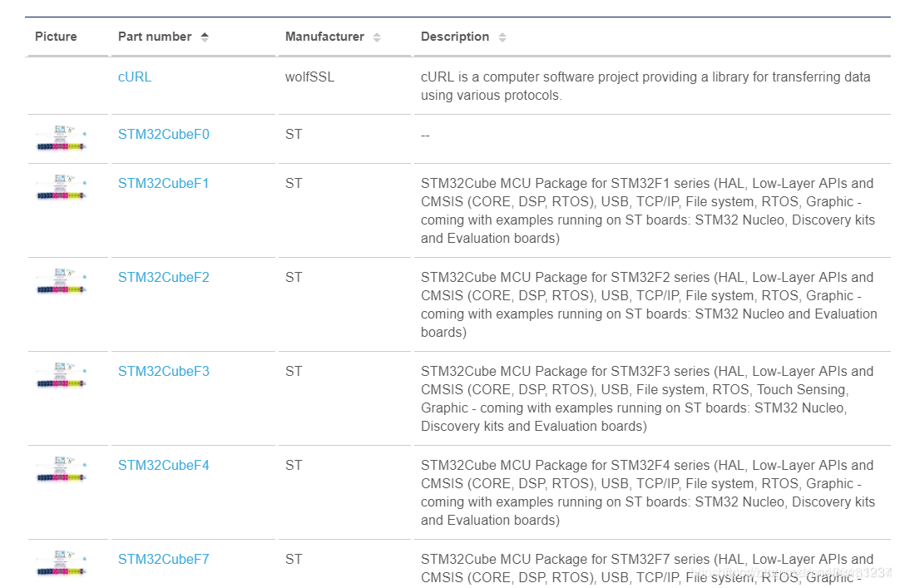
Task: Click the STM32F2 series package description
Action: [649, 305]
